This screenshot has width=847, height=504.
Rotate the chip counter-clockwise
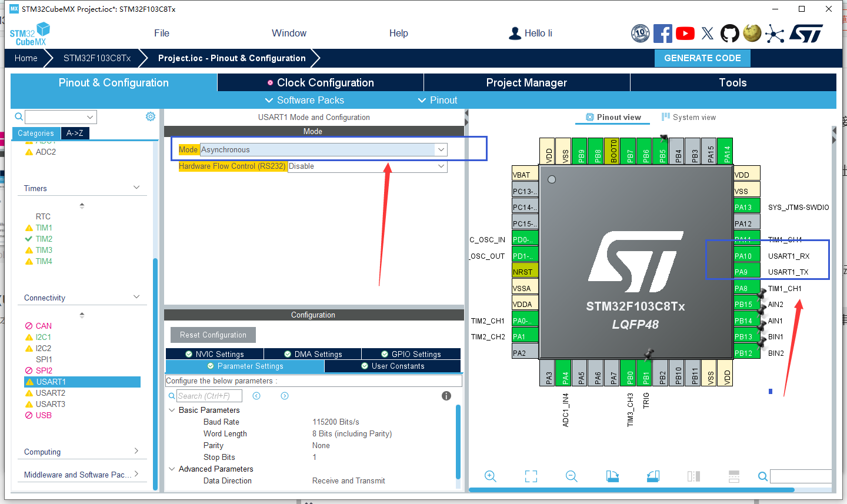653,476
